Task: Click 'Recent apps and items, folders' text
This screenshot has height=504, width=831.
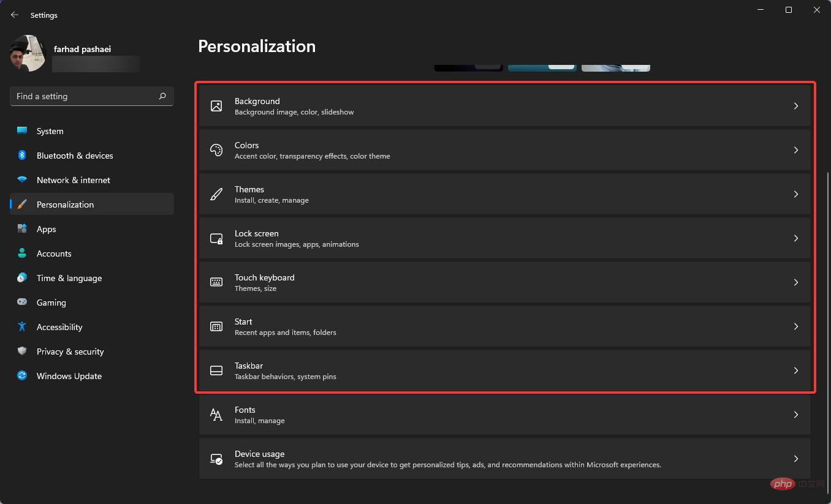Action: pyautogui.click(x=286, y=333)
